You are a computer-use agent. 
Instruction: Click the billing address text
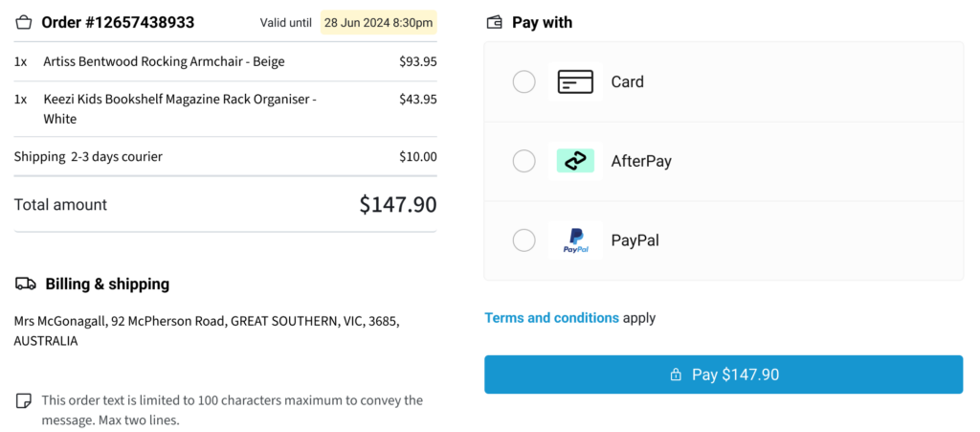point(207,331)
